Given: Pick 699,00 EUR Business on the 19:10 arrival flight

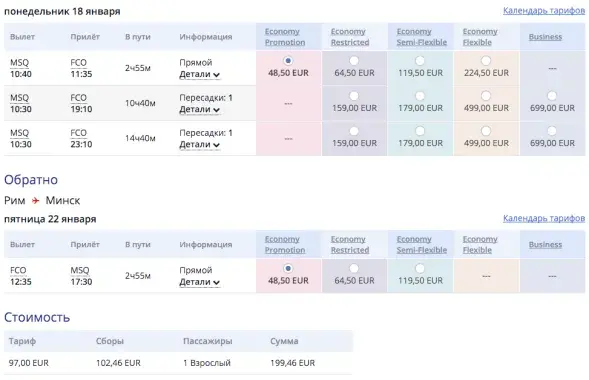Looking at the screenshot, I should [552, 96].
